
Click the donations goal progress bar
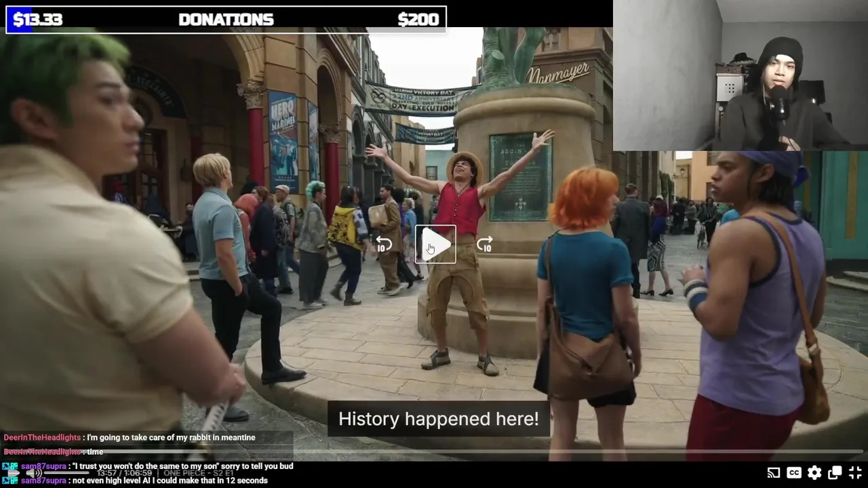[x=226, y=20]
